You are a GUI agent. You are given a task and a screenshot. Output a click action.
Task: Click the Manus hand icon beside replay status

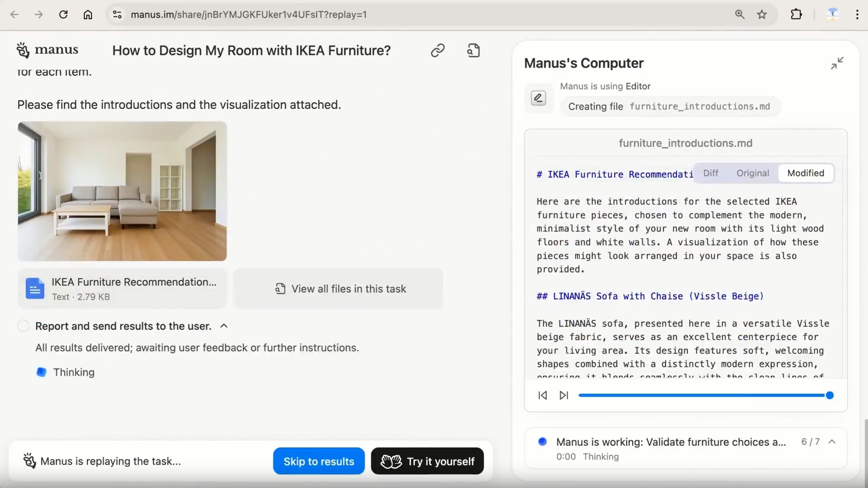pyautogui.click(x=30, y=461)
